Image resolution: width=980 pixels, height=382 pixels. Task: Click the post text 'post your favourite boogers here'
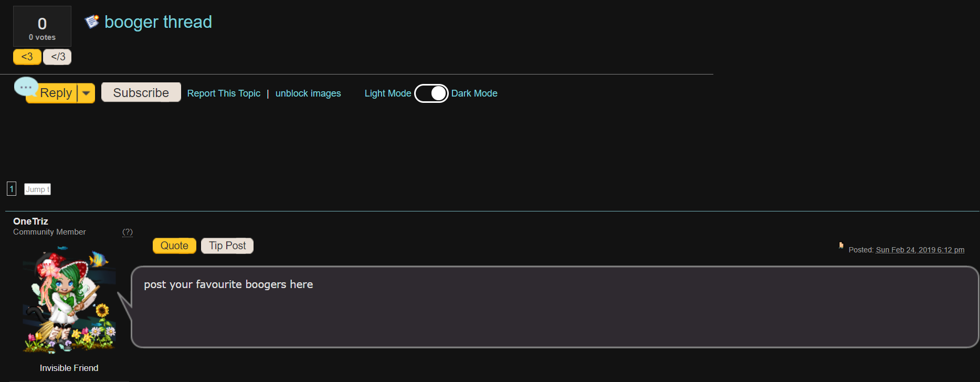tap(228, 284)
